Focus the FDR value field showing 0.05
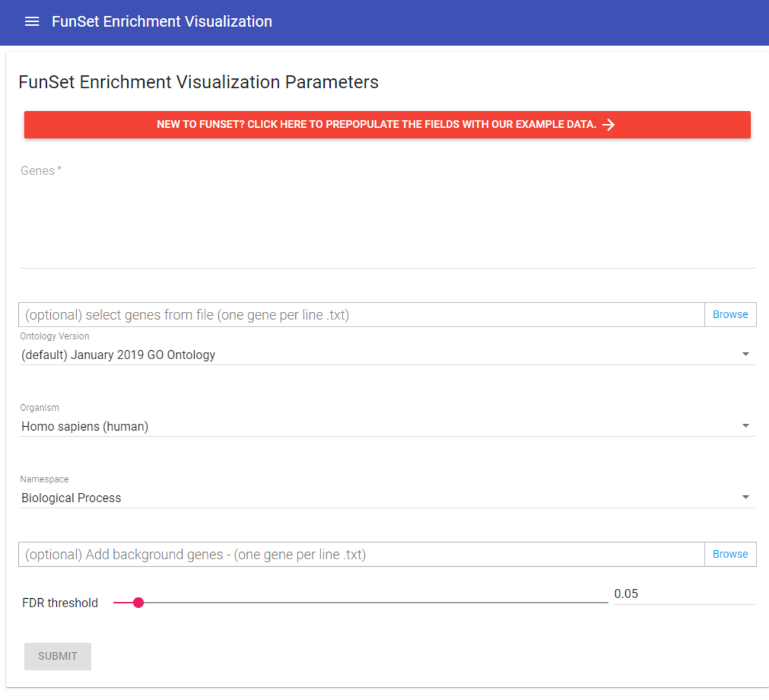The width and height of the screenshot is (769, 700). pyautogui.click(x=683, y=595)
